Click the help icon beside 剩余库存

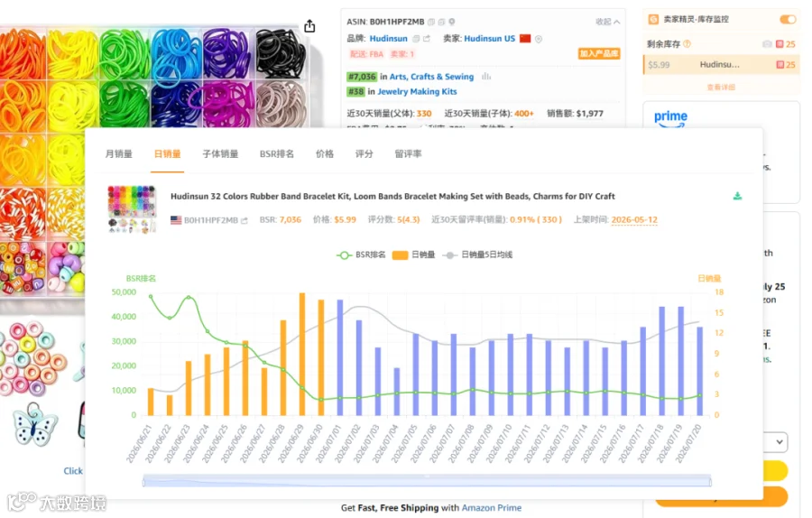[x=687, y=44]
